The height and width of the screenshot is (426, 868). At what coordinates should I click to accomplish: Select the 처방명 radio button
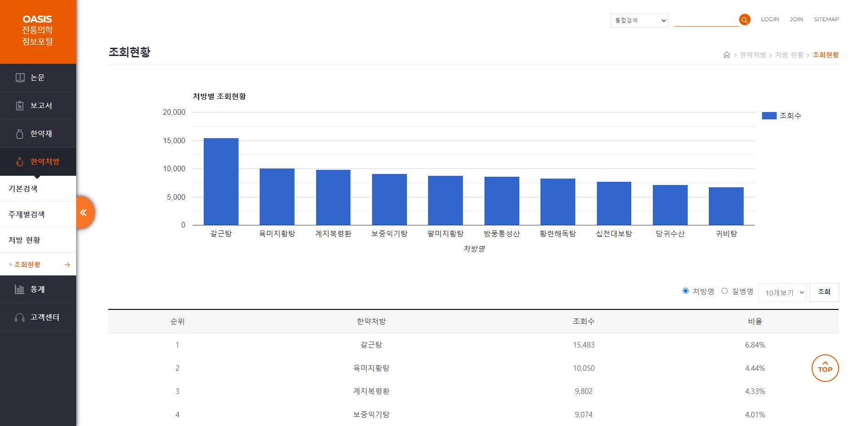click(685, 291)
